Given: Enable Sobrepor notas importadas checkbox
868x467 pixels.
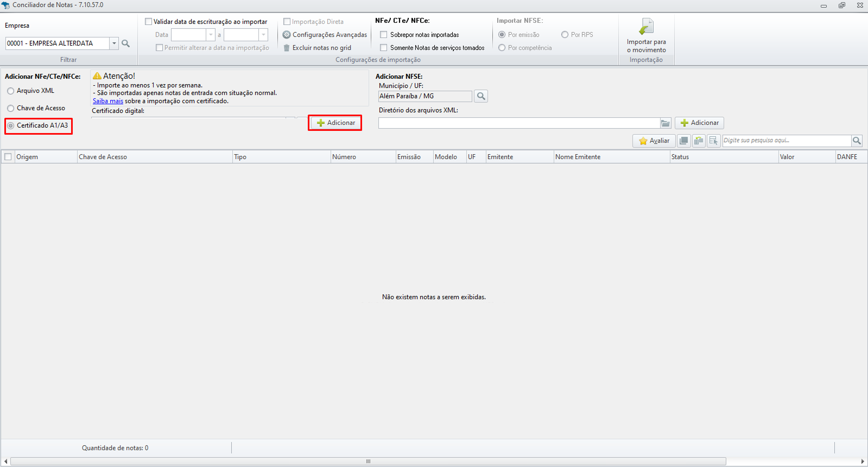Looking at the screenshot, I should pyautogui.click(x=384, y=35).
